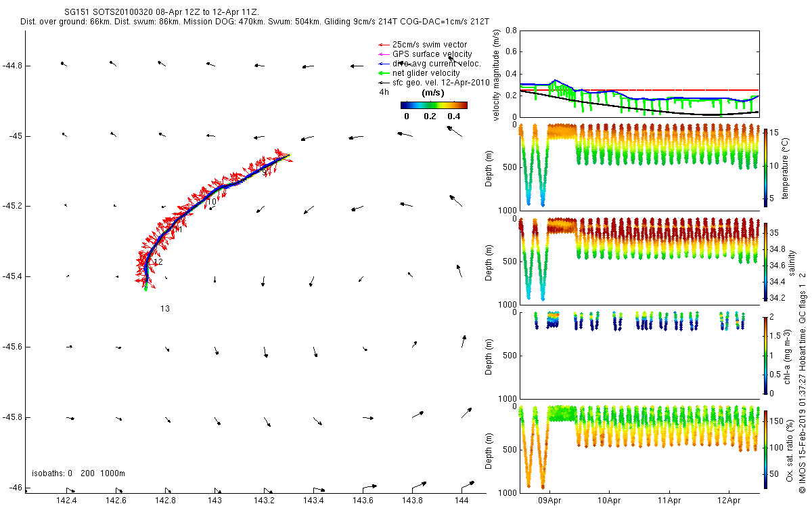Click the "0.8" tick on the velocity magnitude axis
Viewport: 812px width, 508px height.
512,30
